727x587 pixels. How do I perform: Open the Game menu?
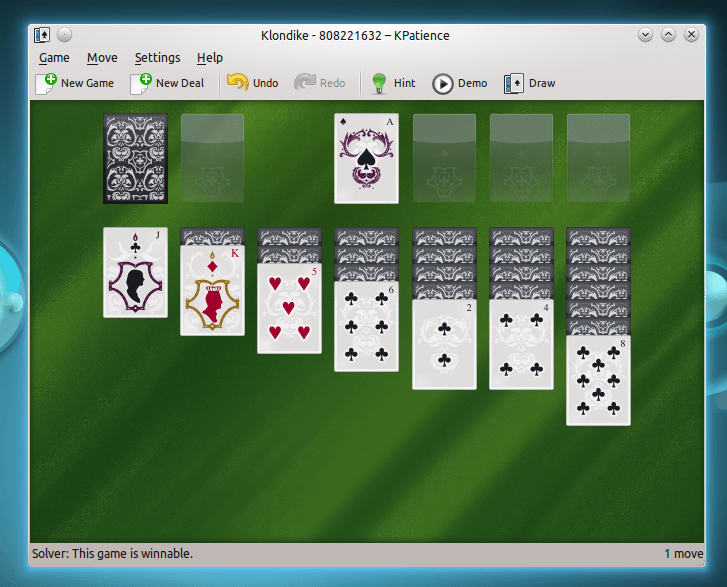(x=54, y=58)
